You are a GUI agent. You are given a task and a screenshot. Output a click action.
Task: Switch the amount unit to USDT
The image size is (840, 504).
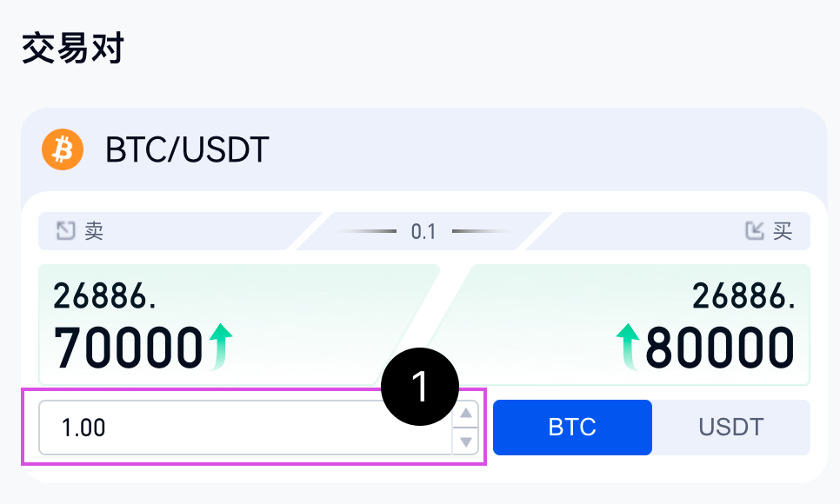730,428
